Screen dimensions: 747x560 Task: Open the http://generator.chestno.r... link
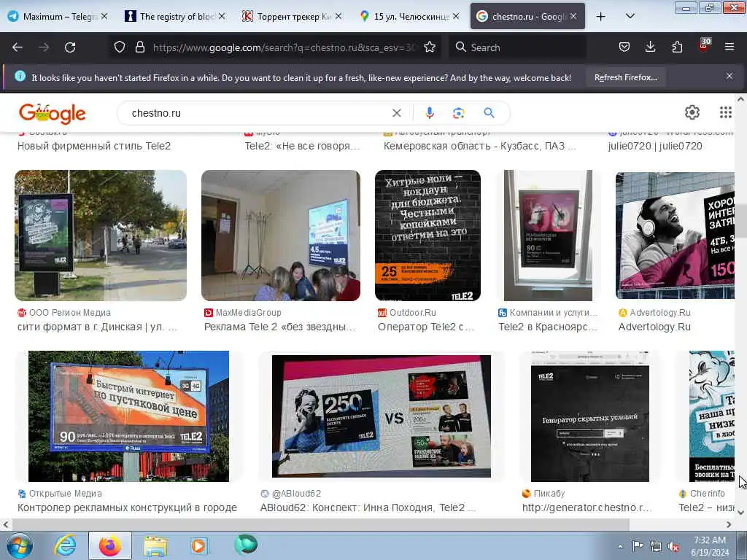click(587, 508)
